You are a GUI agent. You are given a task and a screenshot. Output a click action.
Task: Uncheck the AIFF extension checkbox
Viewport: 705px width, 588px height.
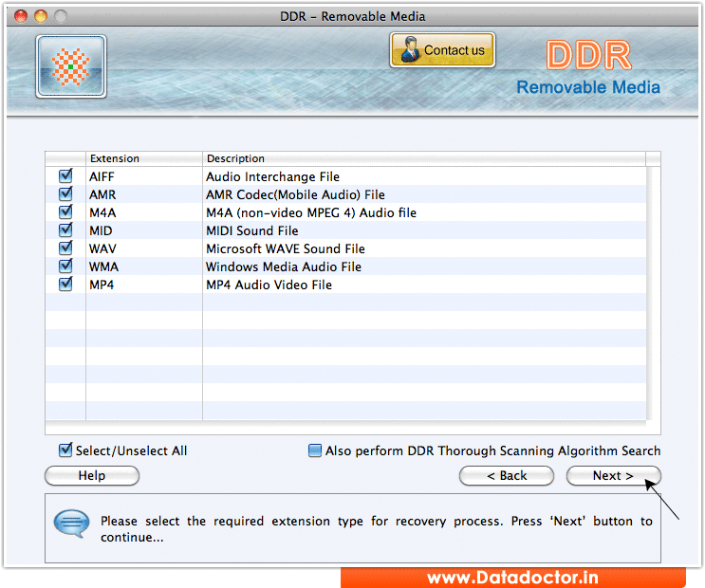65,175
